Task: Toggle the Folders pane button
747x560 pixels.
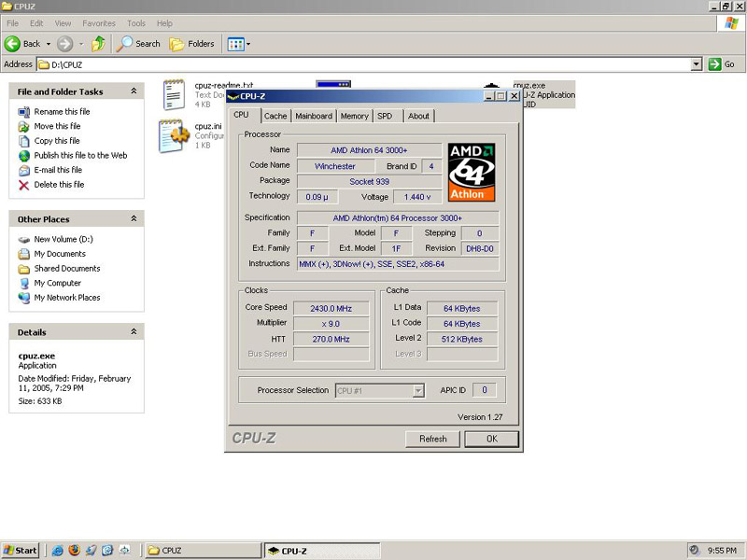Action: point(192,44)
